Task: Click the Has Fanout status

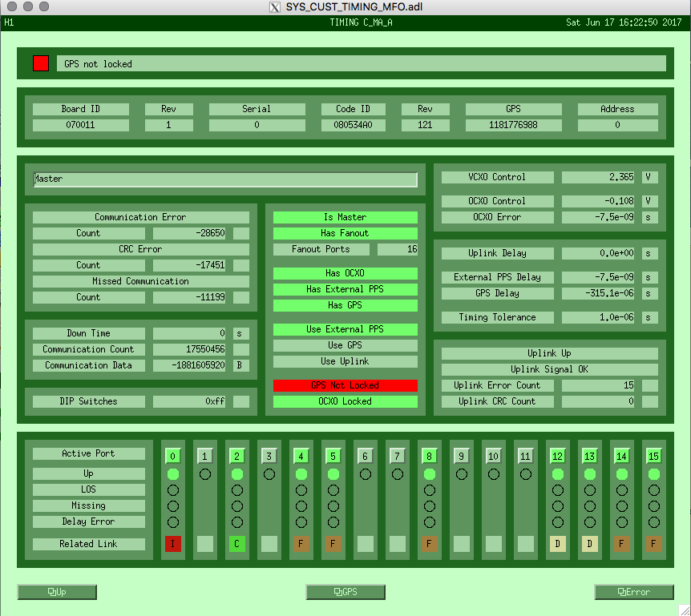Action: click(345, 233)
